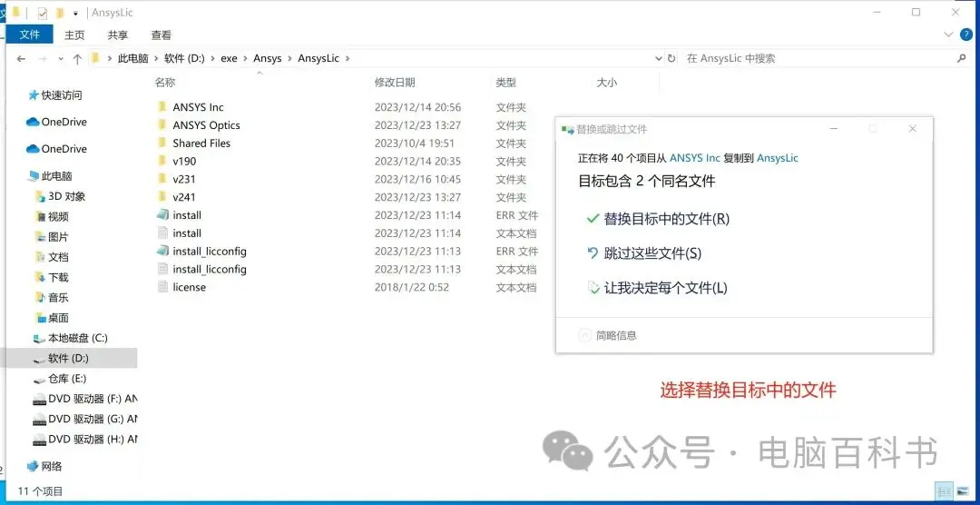Open the 文件 ribbon tab

pyautogui.click(x=29, y=35)
